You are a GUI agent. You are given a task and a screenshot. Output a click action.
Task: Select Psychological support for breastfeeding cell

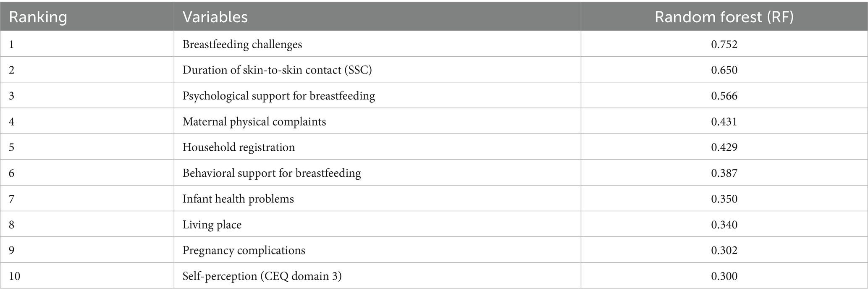(x=279, y=96)
